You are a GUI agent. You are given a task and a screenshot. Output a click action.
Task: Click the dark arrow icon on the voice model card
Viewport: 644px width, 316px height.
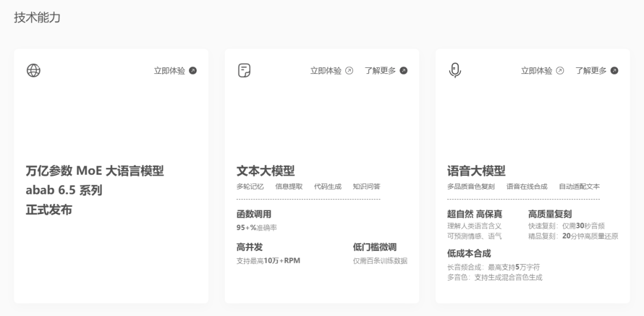coord(614,71)
